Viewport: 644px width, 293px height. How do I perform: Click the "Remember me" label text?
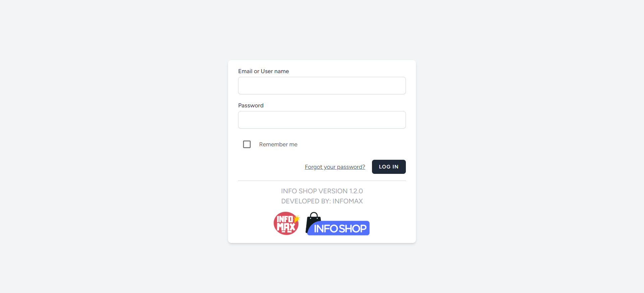coord(278,144)
